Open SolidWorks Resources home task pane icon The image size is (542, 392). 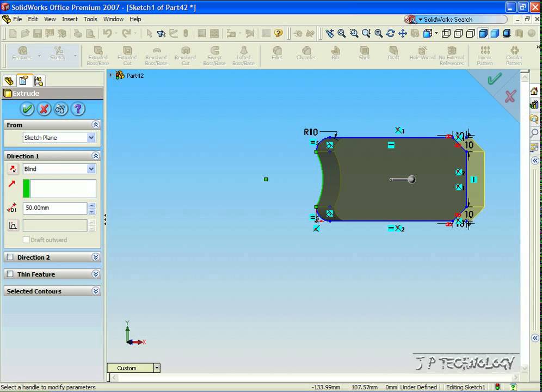pyautogui.click(x=534, y=91)
